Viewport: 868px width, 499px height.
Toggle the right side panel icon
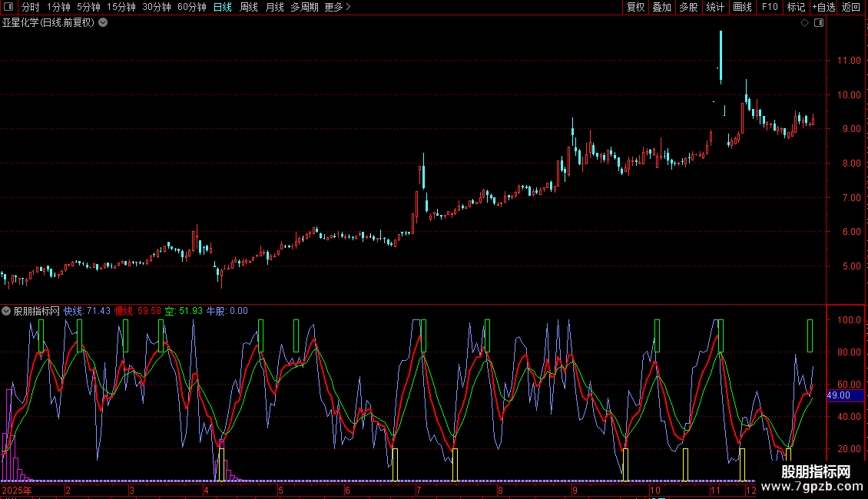click(x=818, y=23)
